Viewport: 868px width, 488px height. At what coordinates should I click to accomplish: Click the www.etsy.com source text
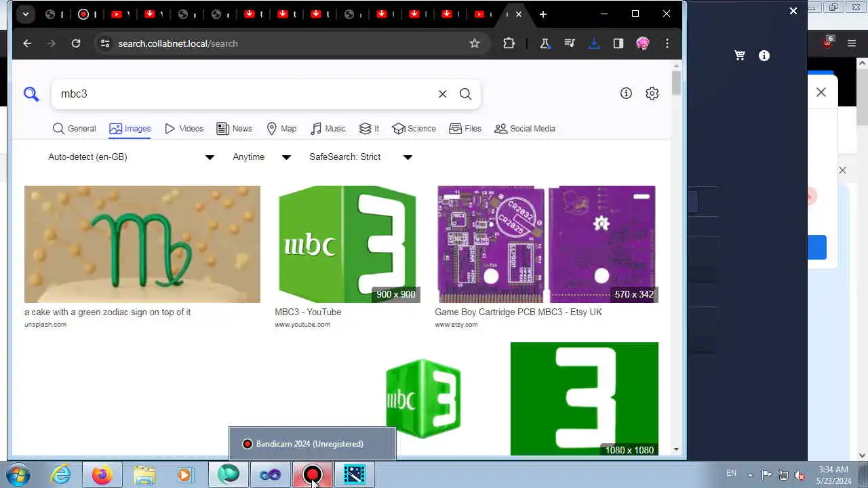click(x=456, y=325)
